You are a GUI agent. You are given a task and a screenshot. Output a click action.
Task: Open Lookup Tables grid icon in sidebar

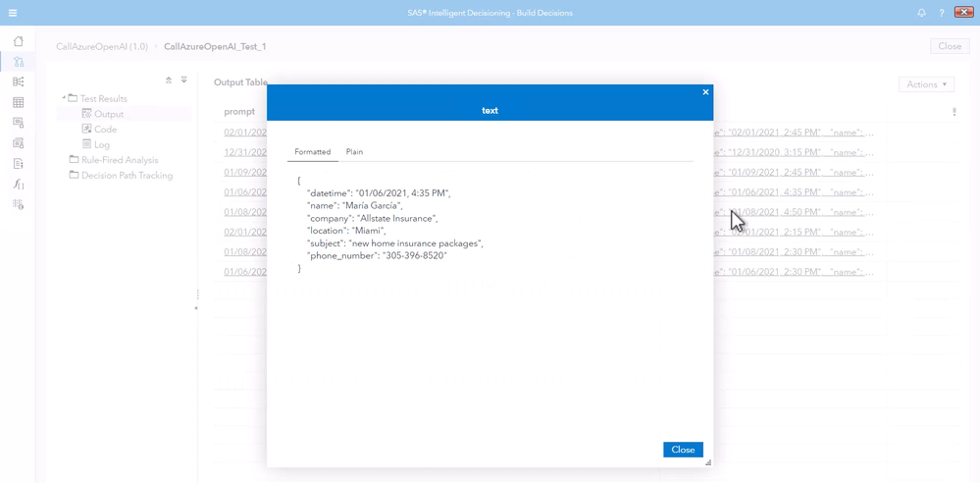click(18, 102)
